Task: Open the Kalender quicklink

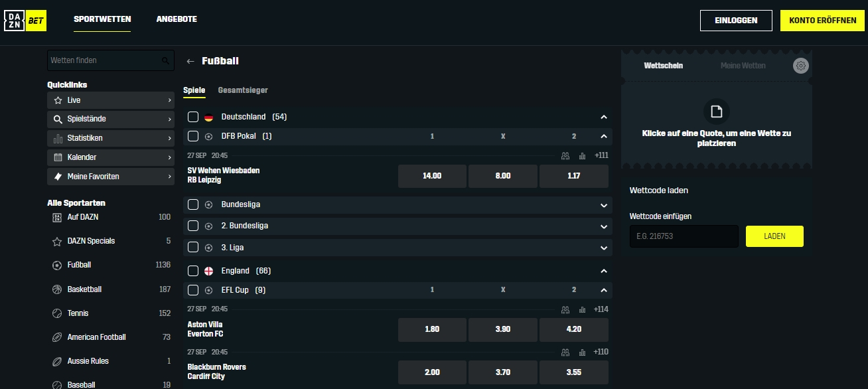Action: [111, 157]
